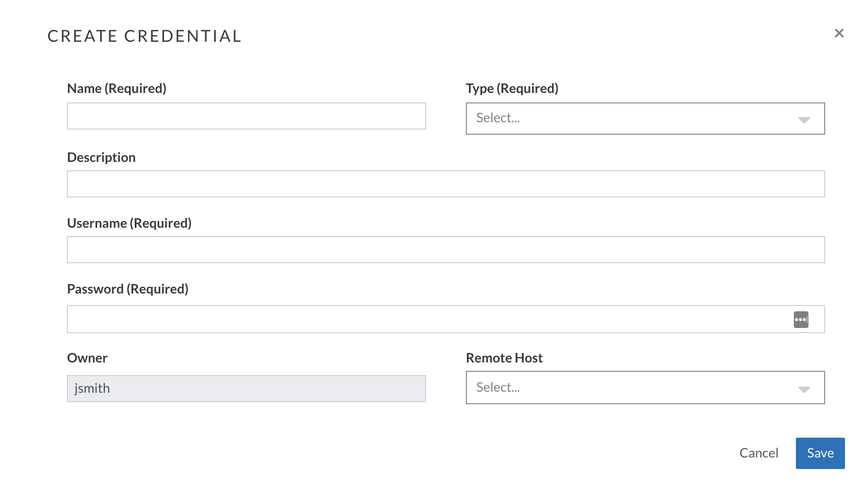Click the Create Credential heading
This screenshot has height=492, width=868.
(145, 36)
